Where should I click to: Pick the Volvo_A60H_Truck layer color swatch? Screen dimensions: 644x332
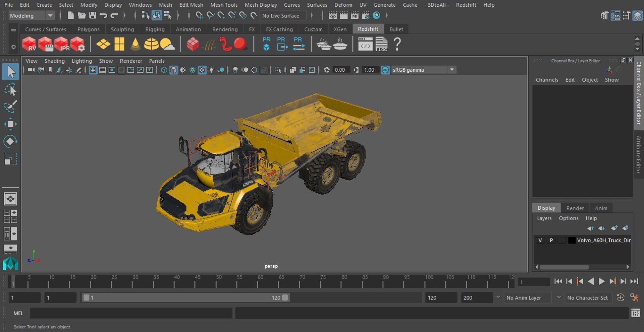tap(572, 240)
